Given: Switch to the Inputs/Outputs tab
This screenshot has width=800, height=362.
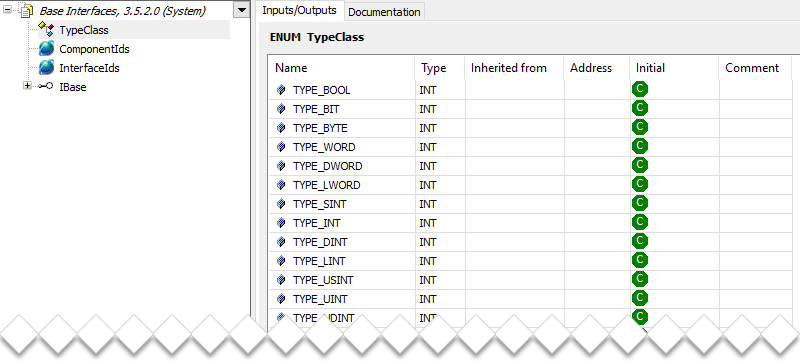Looking at the screenshot, I should [299, 10].
